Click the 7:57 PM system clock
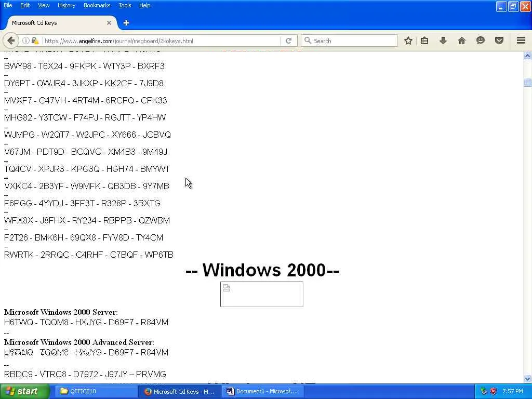This screenshot has width=532, height=399. 513,391
